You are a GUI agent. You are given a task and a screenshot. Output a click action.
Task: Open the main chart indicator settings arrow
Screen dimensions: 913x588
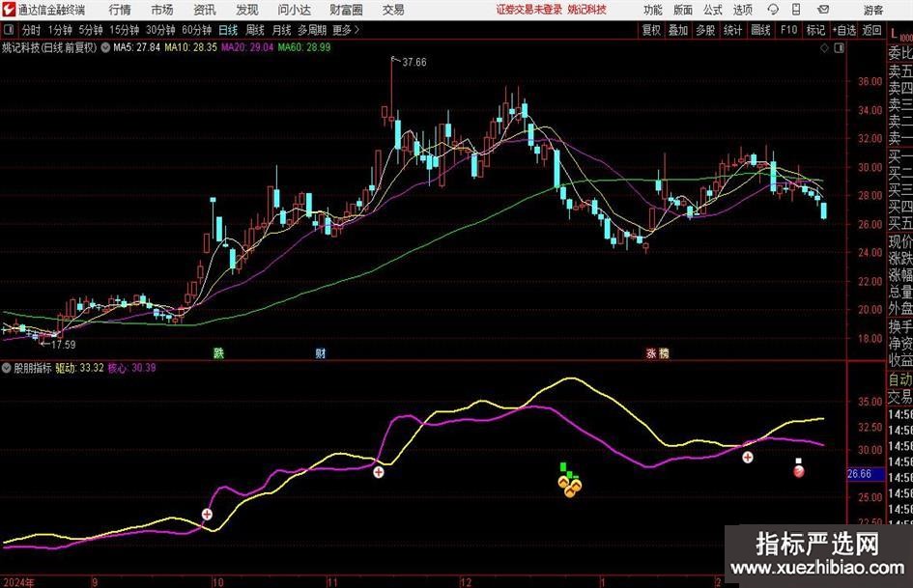tap(105, 47)
